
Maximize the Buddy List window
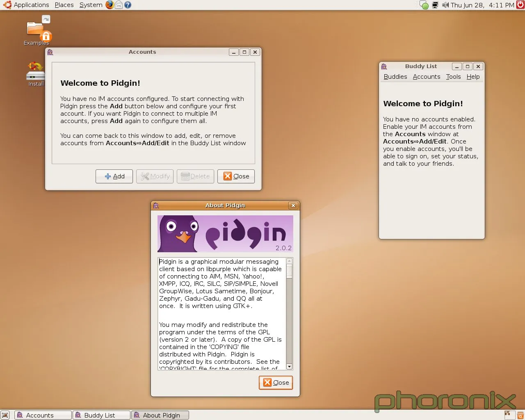coord(467,66)
